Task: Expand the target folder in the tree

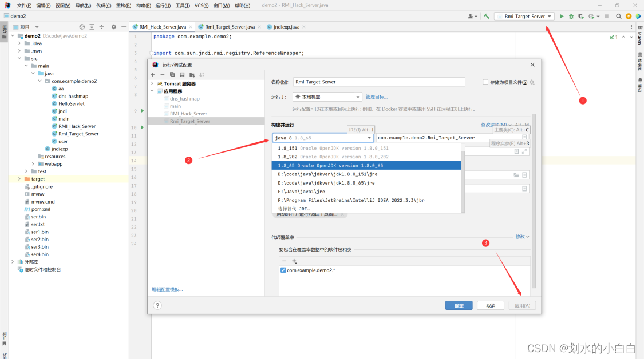Action: pyautogui.click(x=19, y=179)
